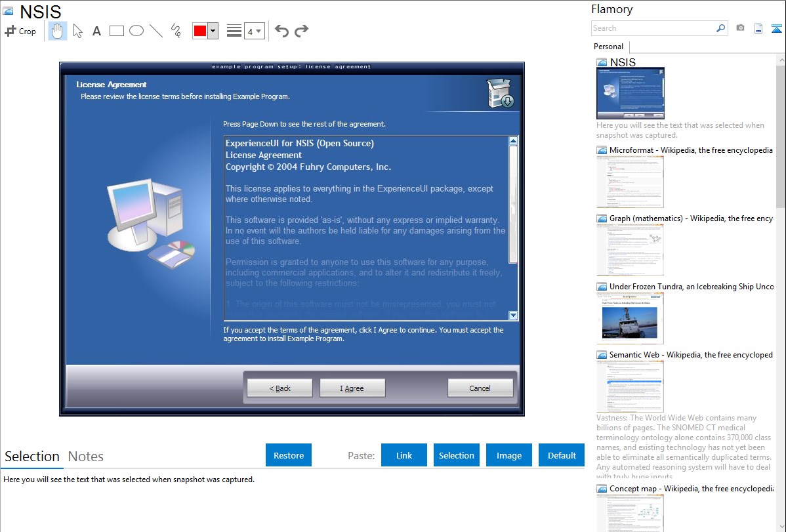Click the snapshot list scrollbar up arrow
Screen dimensions: 786x532
click(781, 60)
